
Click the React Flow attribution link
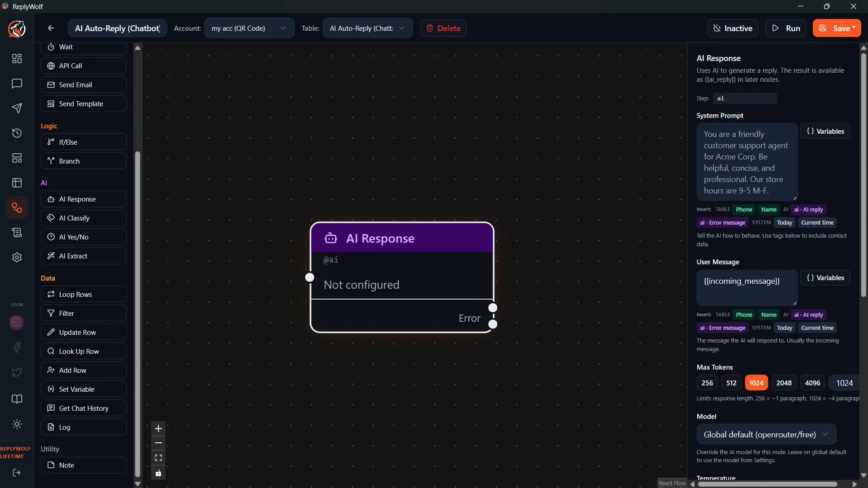[x=672, y=483]
